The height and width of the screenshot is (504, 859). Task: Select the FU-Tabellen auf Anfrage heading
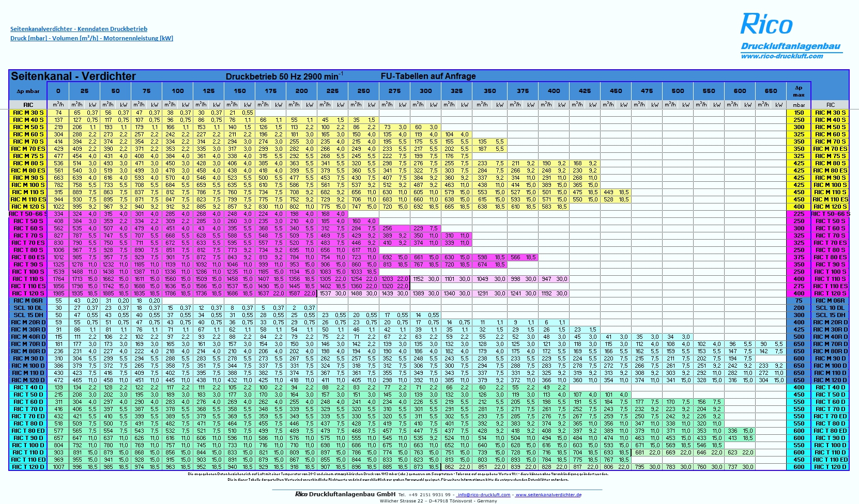[x=428, y=76]
